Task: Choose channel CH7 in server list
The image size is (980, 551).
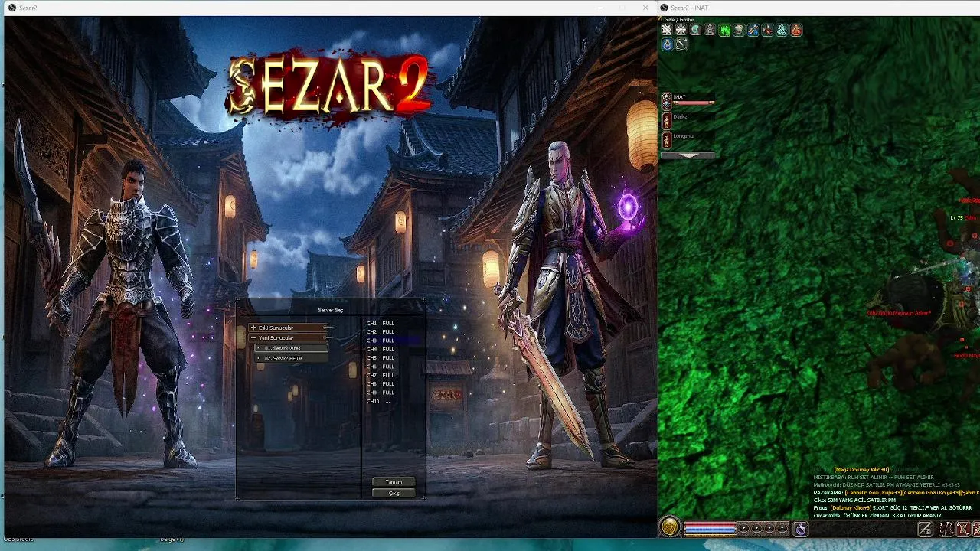Action: point(381,375)
